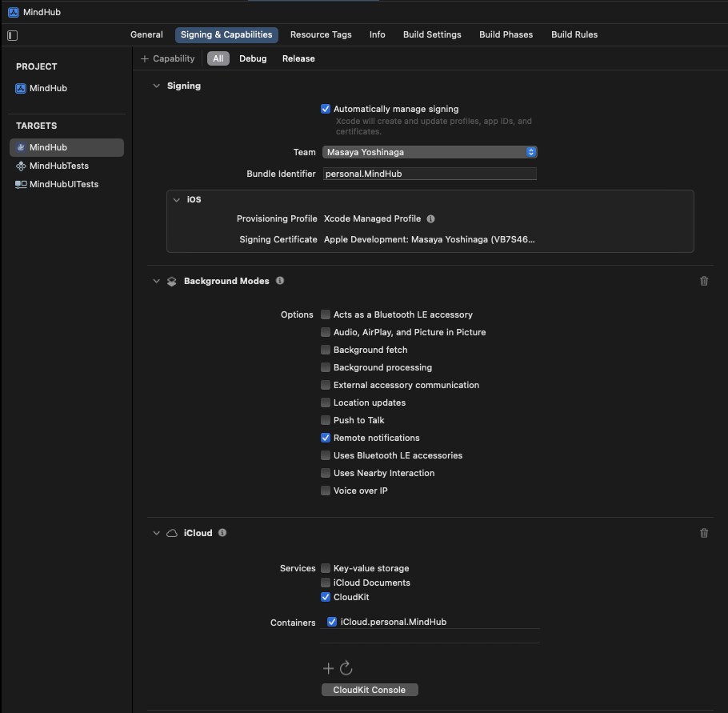Show All configurations filter

[x=218, y=59]
